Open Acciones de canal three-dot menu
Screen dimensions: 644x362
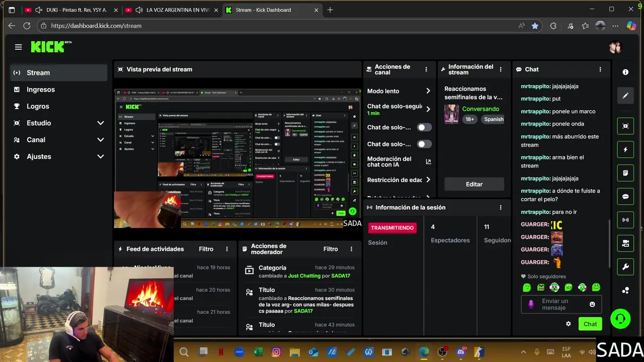coord(426,69)
